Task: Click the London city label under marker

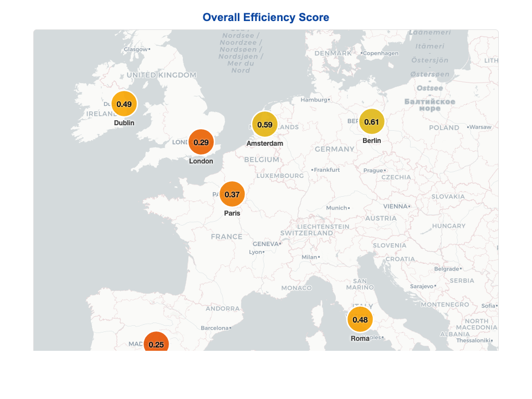Action: pyautogui.click(x=201, y=161)
